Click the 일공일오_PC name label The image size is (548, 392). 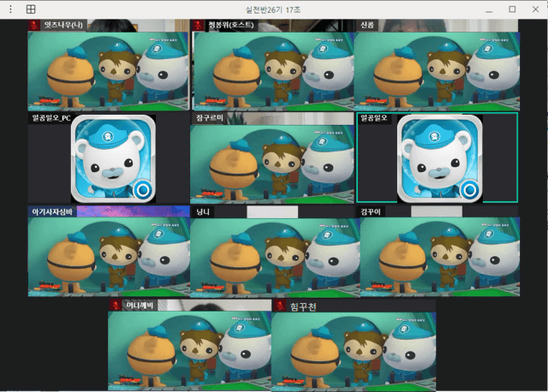tap(51, 118)
